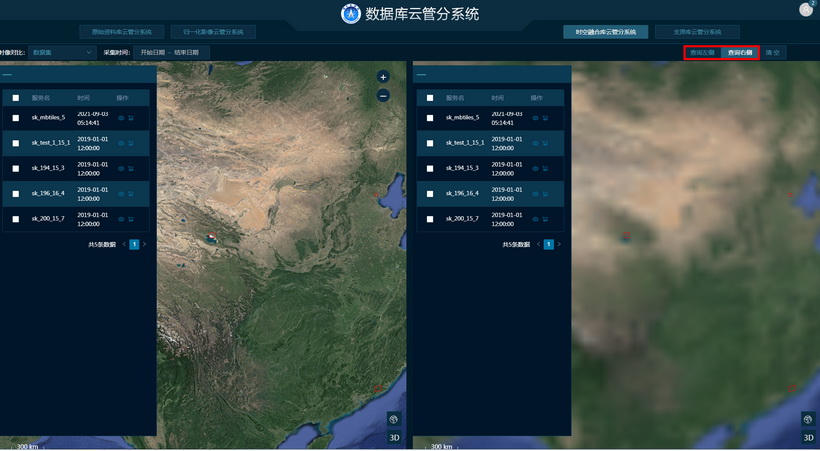The height and width of the screenshot is (451, 820).
Task: Tick the select-all checkbox in right panel header
Action: pos(430,98)
